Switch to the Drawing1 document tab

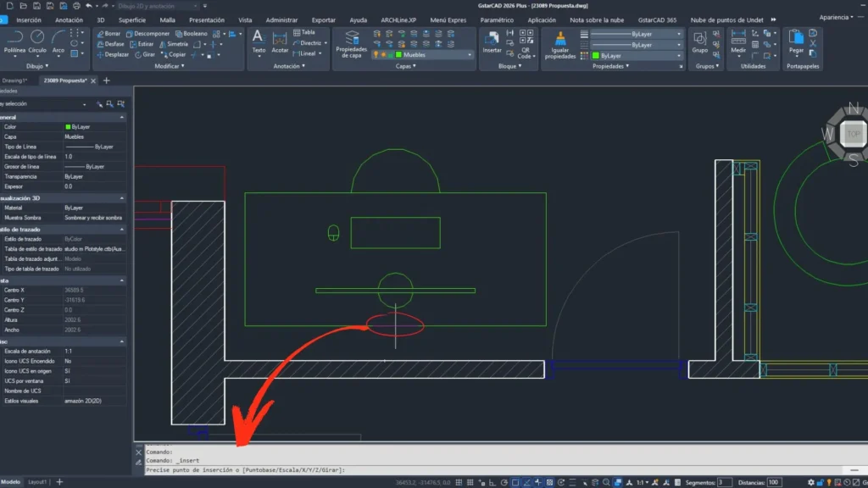(x=14, y=80)
